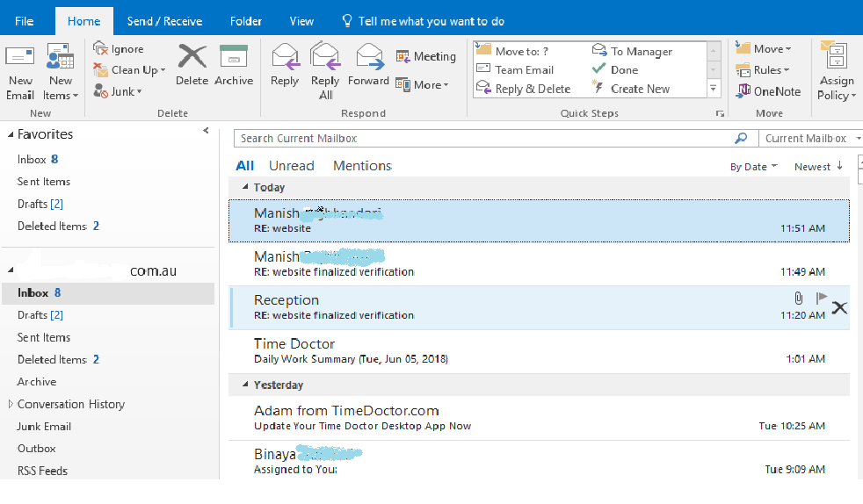The width and height of the screenshot is (863, 504).
Task: Open the Folder tab
Action: [245, 21]
